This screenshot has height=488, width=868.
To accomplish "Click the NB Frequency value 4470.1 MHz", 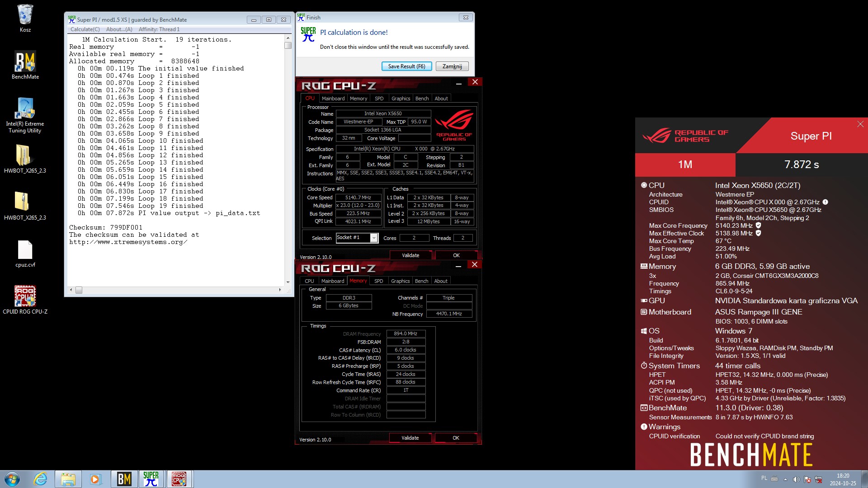I will 449,314.
